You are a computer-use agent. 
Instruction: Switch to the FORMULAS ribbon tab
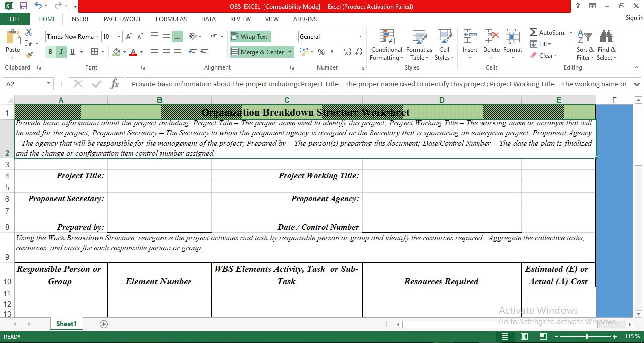tap(171, 19)
